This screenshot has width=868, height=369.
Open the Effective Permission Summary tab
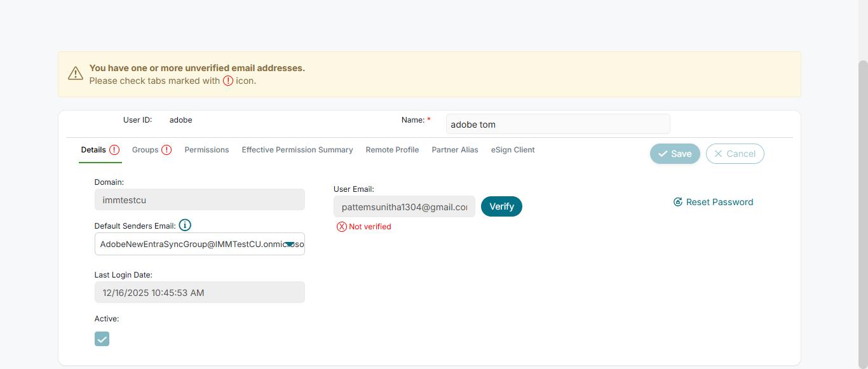pyautogui.click(x=297, y=150)
